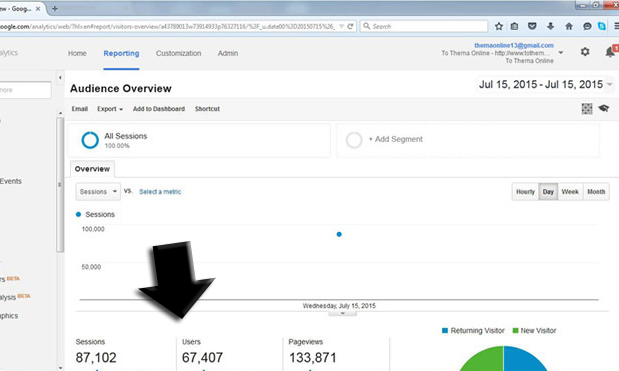Click the dotted grid chart icon
619x371 pixels.
coord(587,109)
